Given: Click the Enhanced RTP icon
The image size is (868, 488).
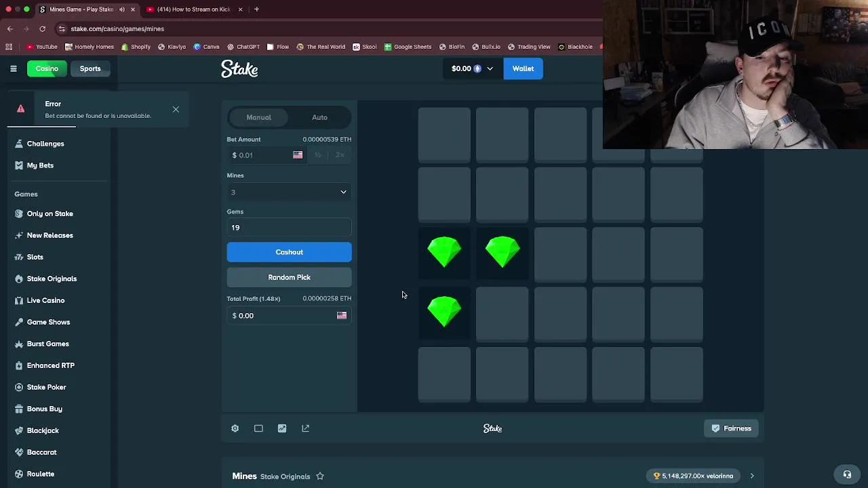Looking at the screenshot, I should [x=19, y=365].
